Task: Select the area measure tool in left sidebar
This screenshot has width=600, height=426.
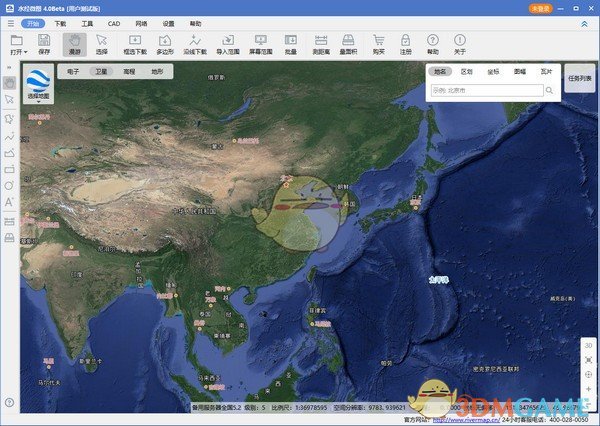Action: (9, 238)
